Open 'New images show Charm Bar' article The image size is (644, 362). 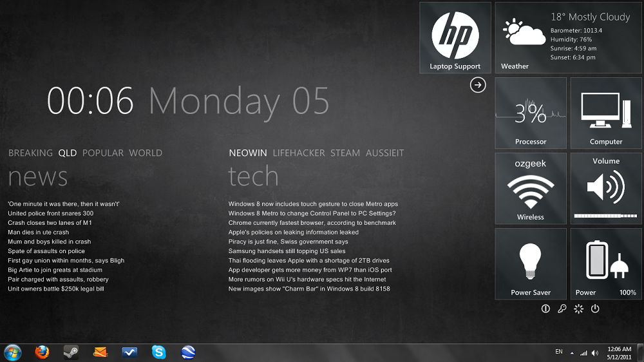[309, 289]
